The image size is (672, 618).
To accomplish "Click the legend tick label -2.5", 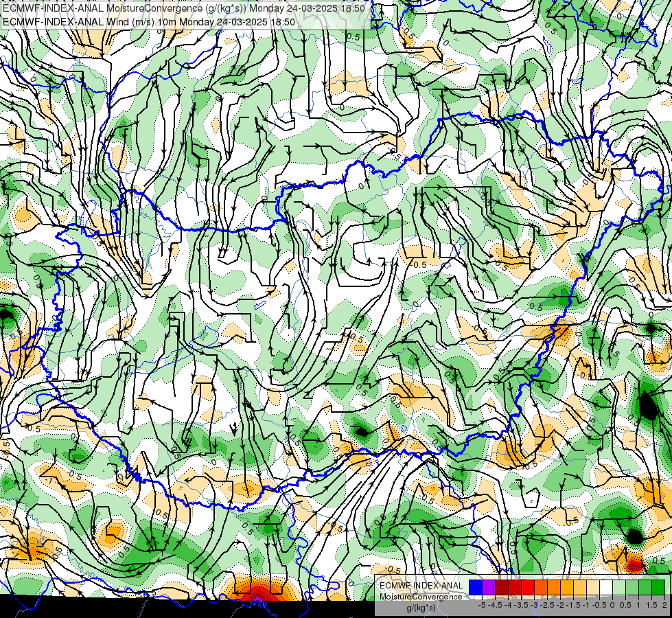I will click(548, 605).
